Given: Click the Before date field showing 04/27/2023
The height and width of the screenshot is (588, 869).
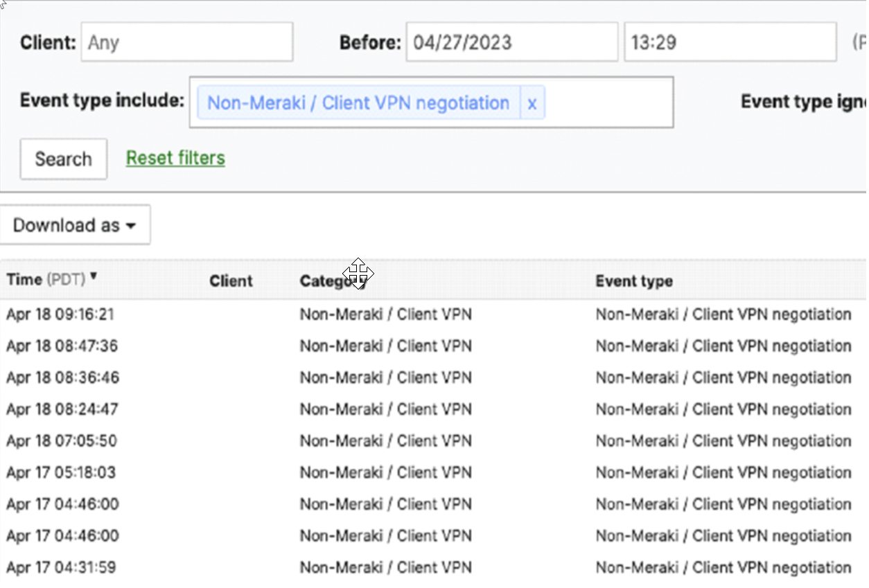Looking at the screenshot, I should (511, 42).
